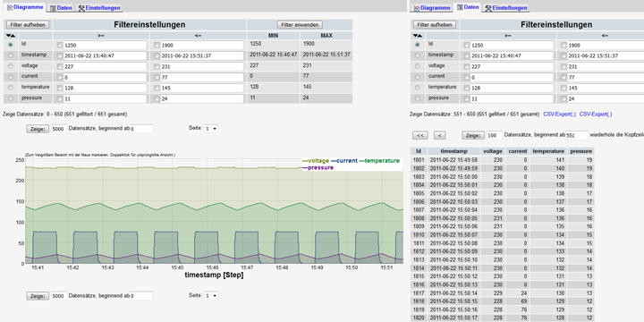Select the pressure radio button in right panel

(418, 98)
